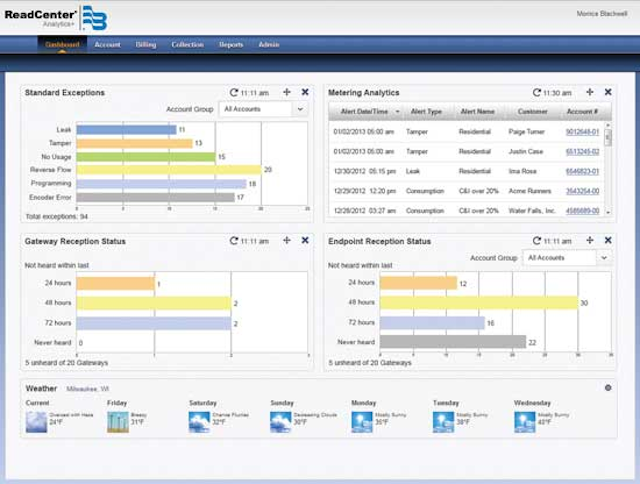Open the Admin menu

pyautogui.click(x=269, y=44)
